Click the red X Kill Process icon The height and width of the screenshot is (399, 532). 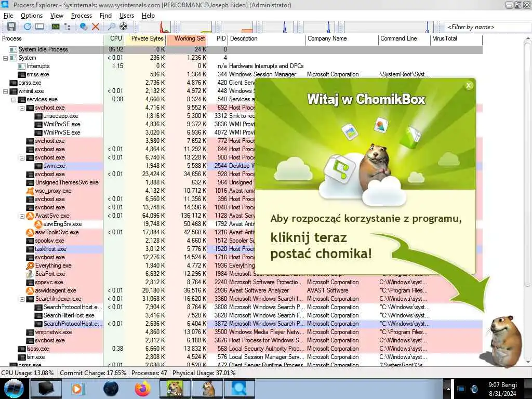point(96,26)
